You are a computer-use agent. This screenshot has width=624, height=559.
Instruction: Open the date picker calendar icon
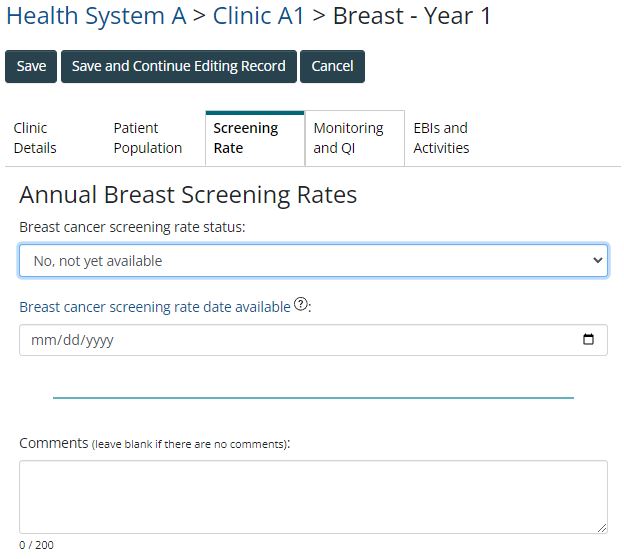click(x=588, y=340)
